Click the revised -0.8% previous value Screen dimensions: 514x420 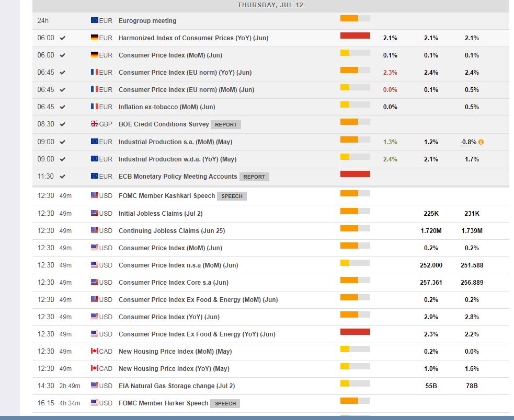tap(469, 142)
